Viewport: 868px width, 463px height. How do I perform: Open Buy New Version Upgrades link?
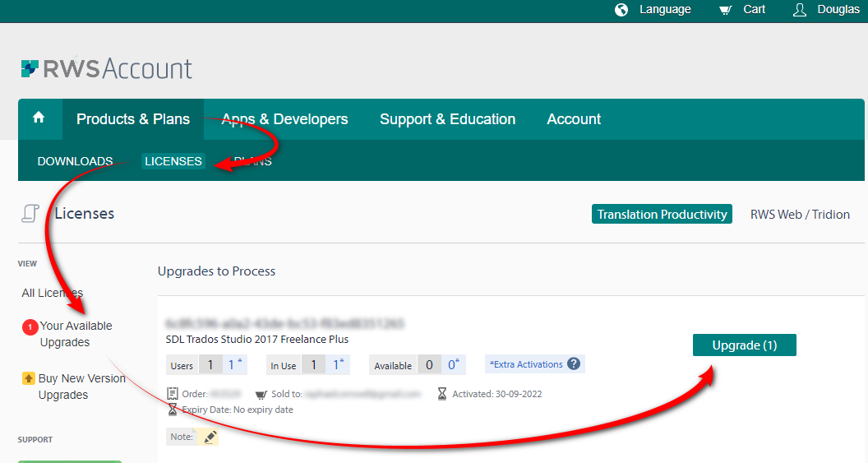tap(82, 387)
